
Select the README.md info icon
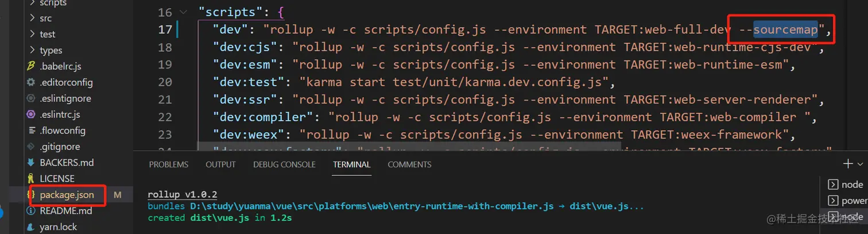(31, 211)
